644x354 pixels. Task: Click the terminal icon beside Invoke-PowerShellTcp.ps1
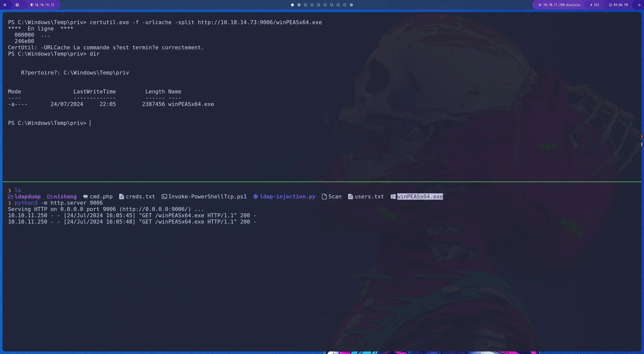(x=164, y=197)
